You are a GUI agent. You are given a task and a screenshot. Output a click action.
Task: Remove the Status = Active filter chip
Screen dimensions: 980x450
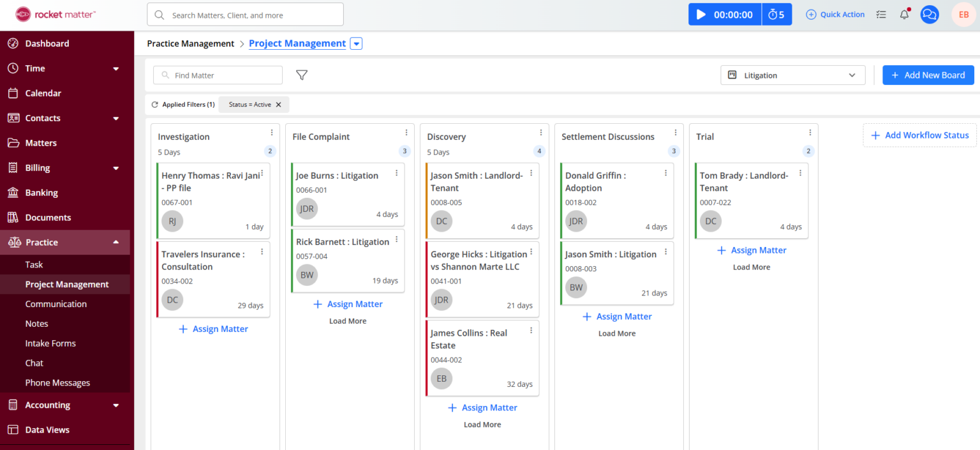click(277, 104)
